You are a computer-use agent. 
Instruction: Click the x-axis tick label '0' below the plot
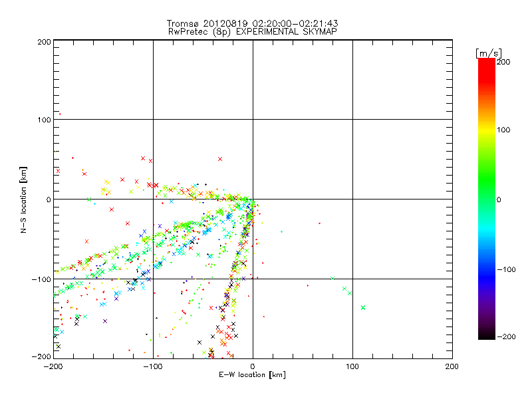coord(253,366)
